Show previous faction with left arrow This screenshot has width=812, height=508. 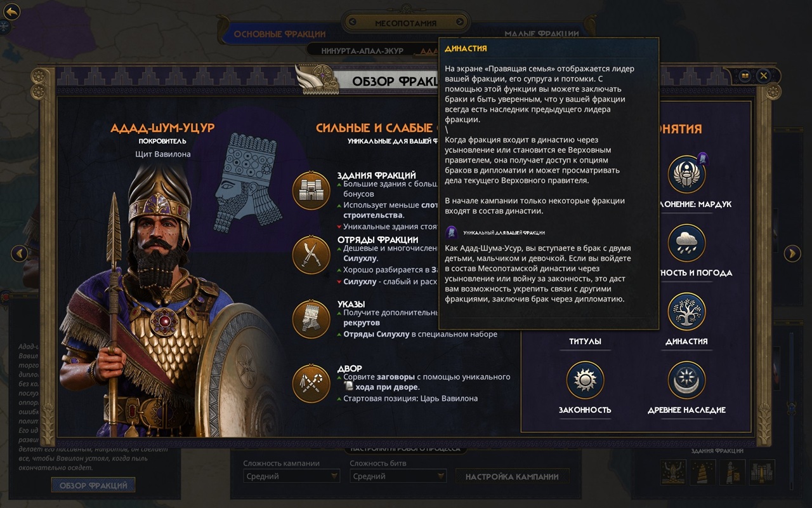tap(20, 253)
